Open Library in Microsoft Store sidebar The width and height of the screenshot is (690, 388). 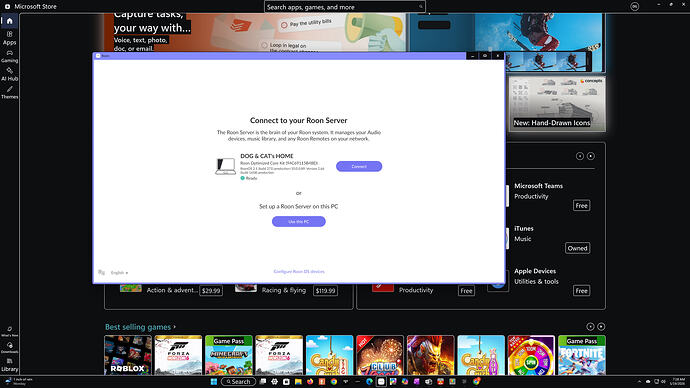click(9, 365)
